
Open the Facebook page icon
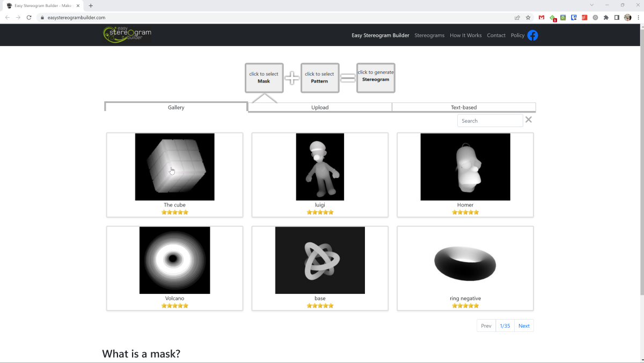(532, 35)
